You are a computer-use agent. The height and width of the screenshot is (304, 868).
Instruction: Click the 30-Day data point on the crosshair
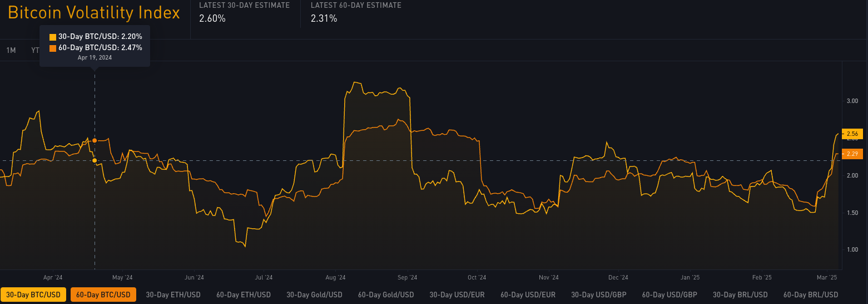click(95, 160)
